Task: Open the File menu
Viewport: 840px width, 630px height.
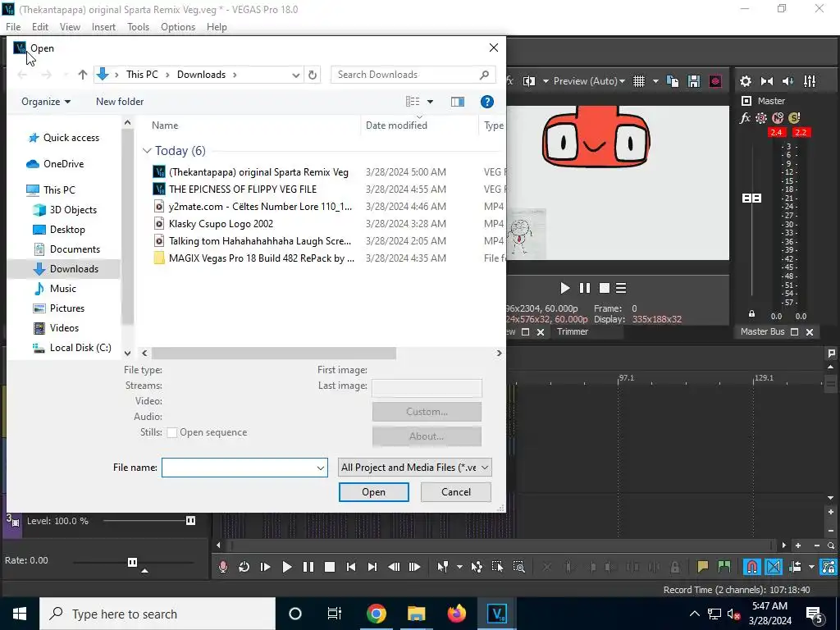Action: [x=13, y=27]
